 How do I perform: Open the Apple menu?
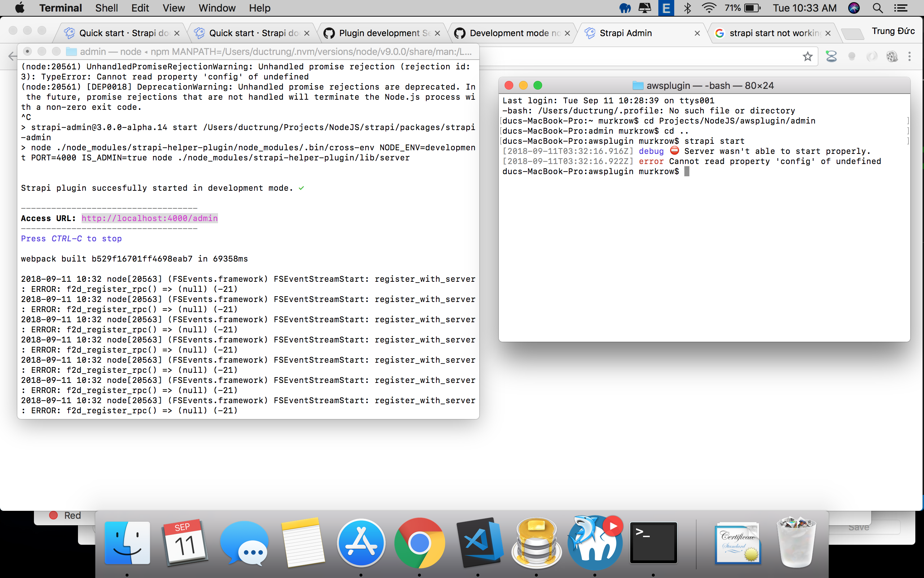click(19, 8)
